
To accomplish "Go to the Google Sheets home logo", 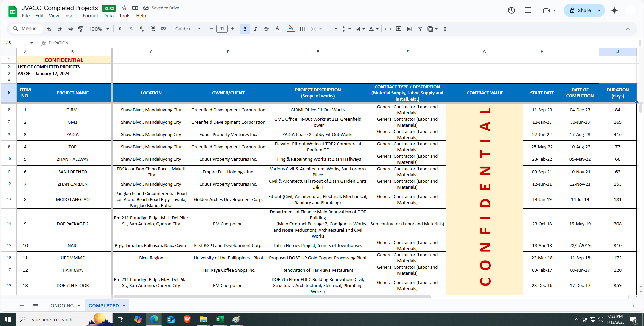I will tap(13, 12).
